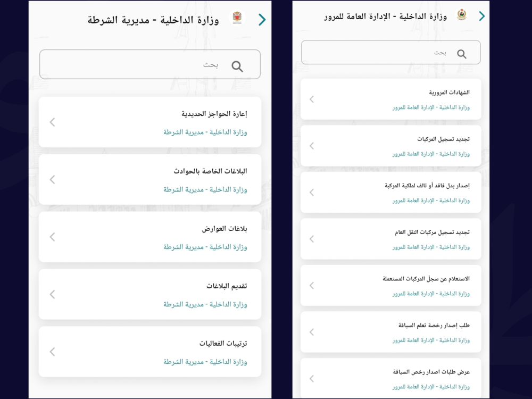Open إصدار بدل فاقد أو تالف لملكية المركبة
Image resolution: width=532 pixels, height=399 pixels.
coord(391,193)
